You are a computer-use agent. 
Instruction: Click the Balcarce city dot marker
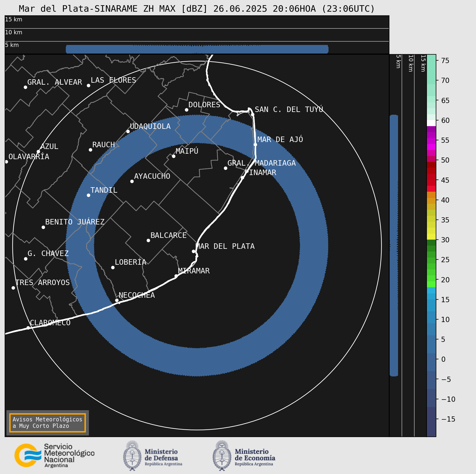(148, 240)
